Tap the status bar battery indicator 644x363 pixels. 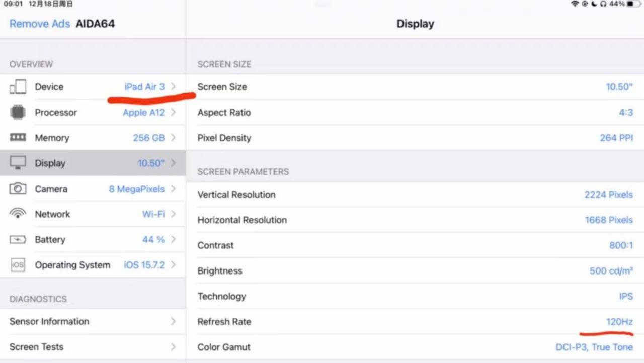634,4
